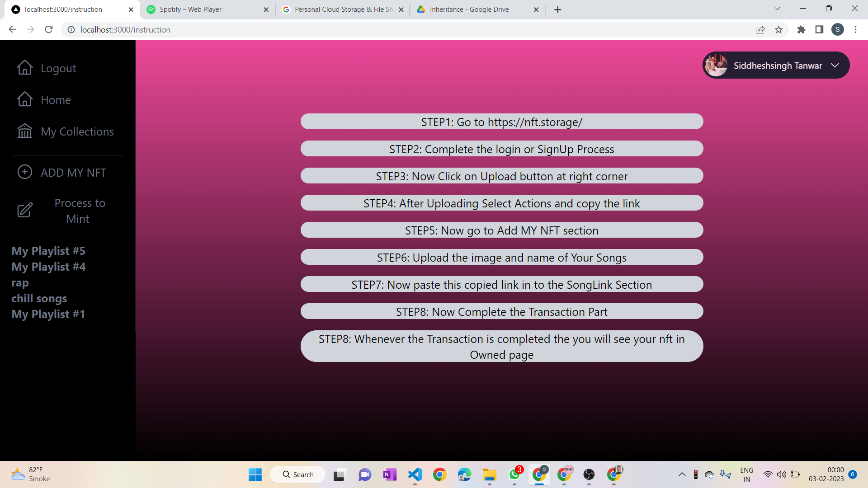Expand the Siddheshsingh Tanwar user dropdown
868x488 pixels.
835,66
